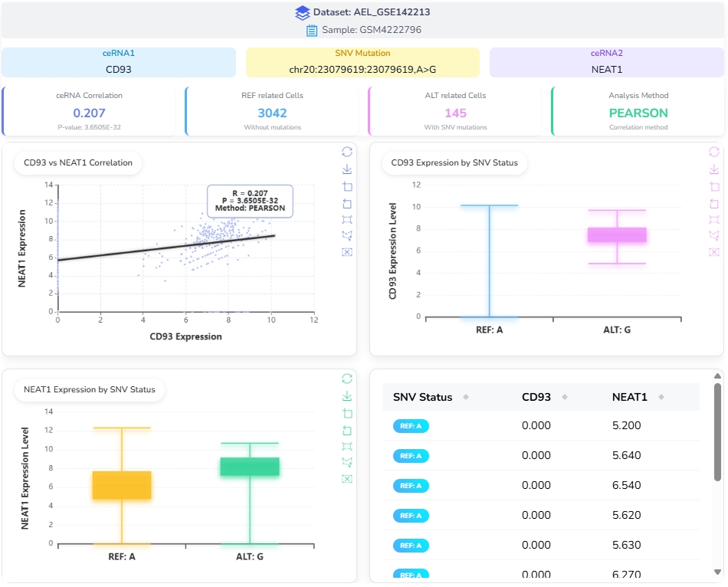This screenshot has width=728, height=587.
Task: Restore the CD93 vs NEAT1 correlation chart
Action: [347, 152]
